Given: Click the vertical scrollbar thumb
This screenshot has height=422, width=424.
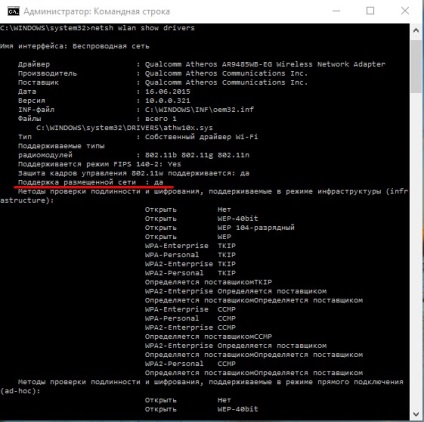Looking at the screenshot, I should pyautogui.click(x=416, y=67).
